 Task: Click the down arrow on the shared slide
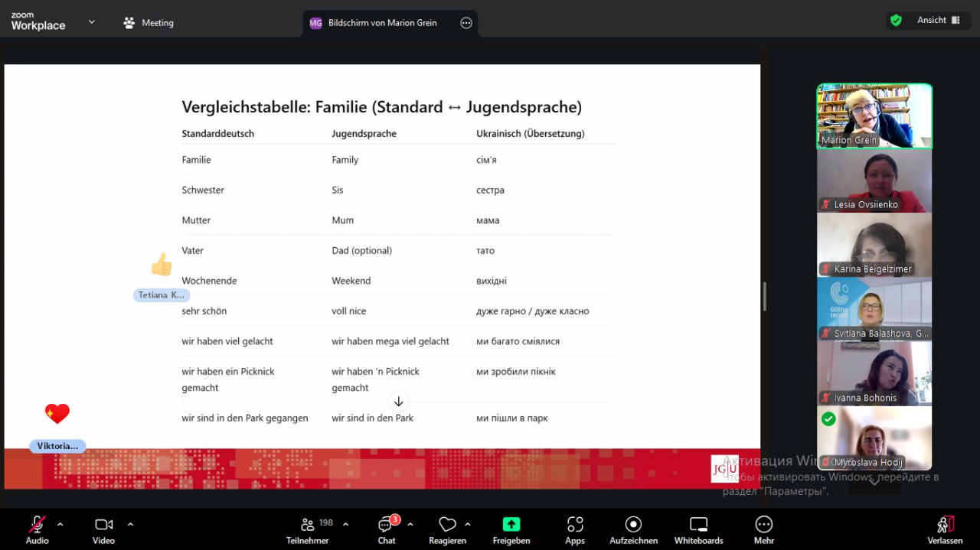[398, 402]
